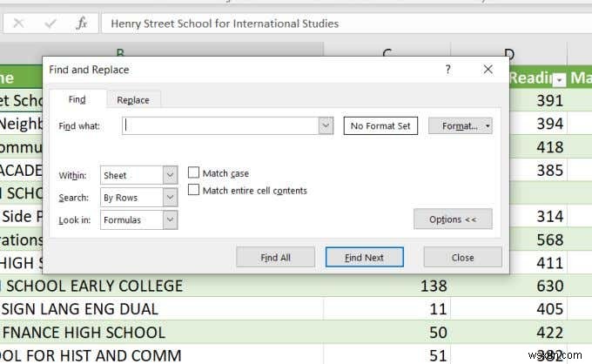This screenshot has height=364, width=592.
Task: Select column C header
Action: [387, 51]
